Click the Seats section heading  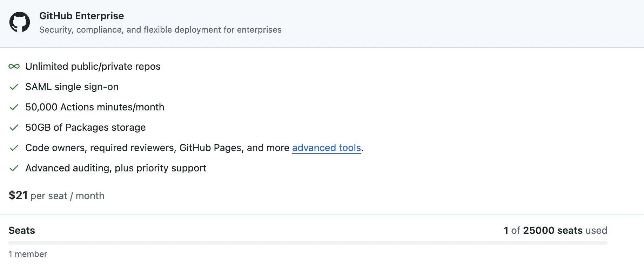[x=22, y=230]
